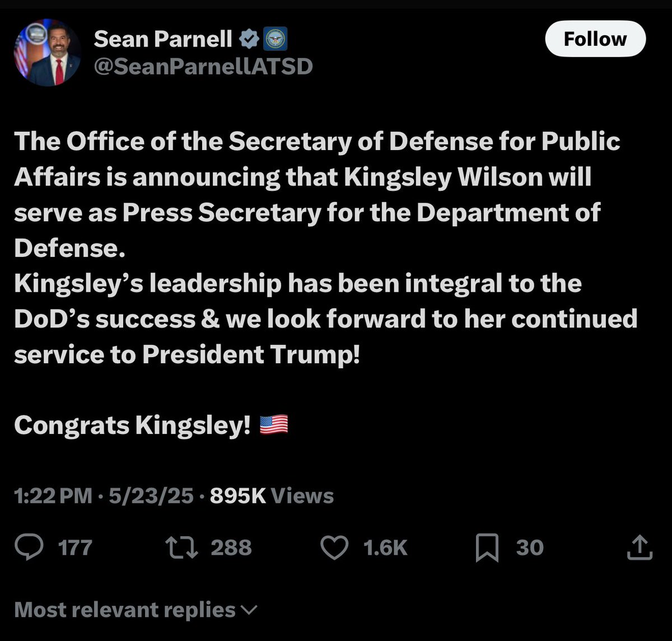Click the 288 reposts count
Screen dimensions: 672x641
[x=231, y=547]
